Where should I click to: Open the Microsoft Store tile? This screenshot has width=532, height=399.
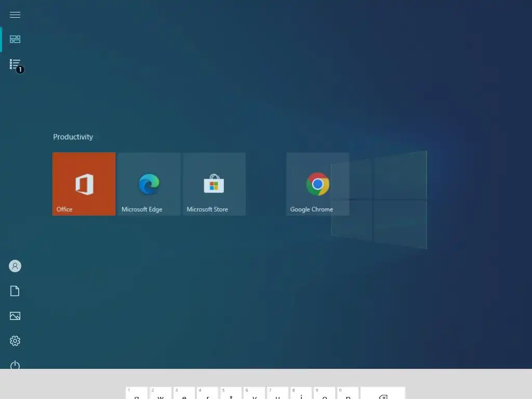tap(214, 184)
